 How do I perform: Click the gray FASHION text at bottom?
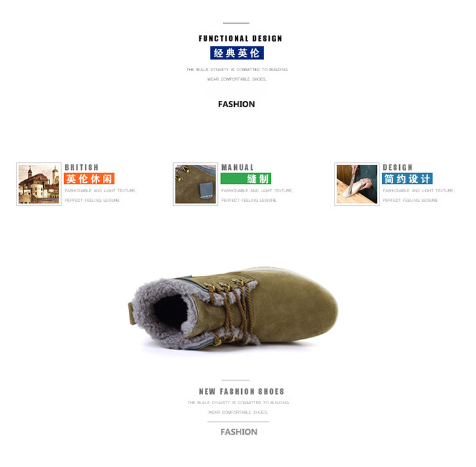click(x=239, y=432)
